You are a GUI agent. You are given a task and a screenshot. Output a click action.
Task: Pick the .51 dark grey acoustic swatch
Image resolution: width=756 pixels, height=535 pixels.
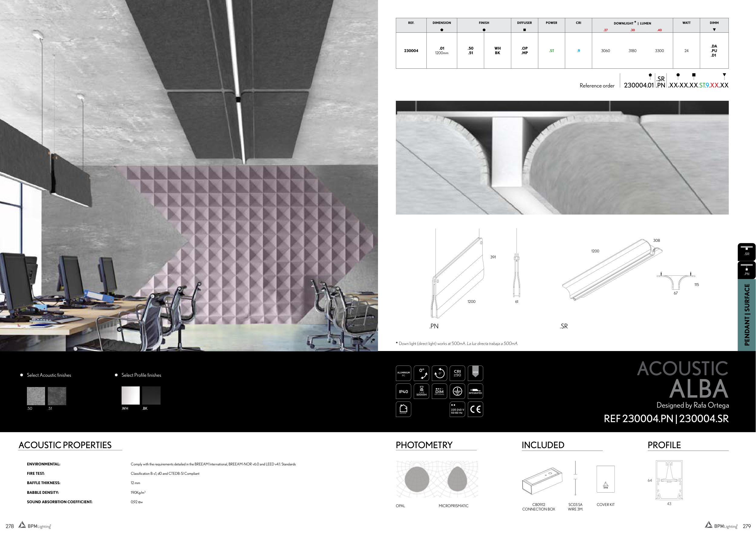pos(57,396)
